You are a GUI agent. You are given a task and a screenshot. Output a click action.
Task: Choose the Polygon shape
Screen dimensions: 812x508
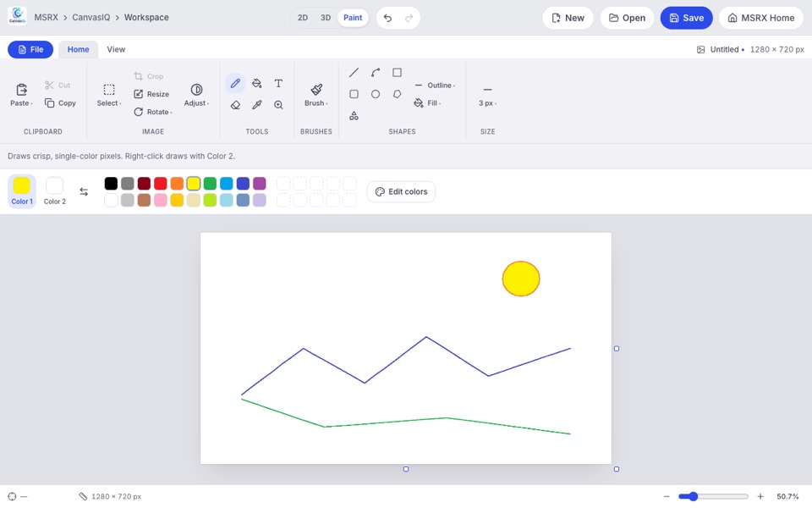pyautogui.click(x=397, y=94)
